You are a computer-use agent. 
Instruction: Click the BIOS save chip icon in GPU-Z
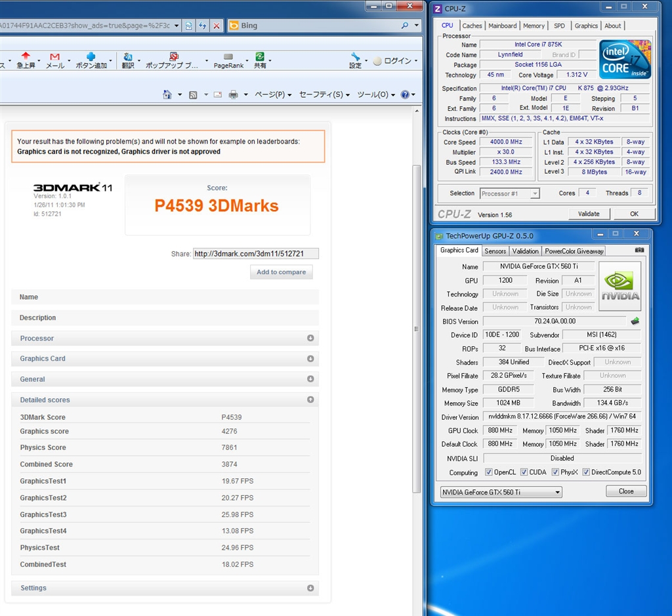pos(635,321)
